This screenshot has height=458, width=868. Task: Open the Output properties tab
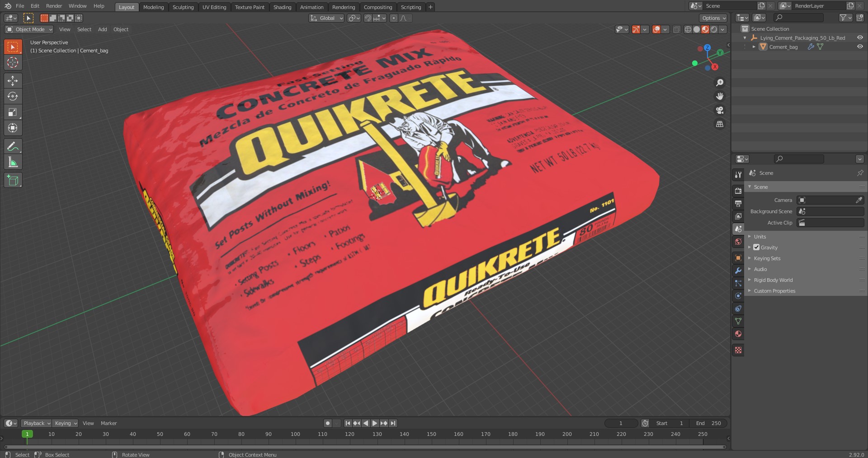pos(738,204)
